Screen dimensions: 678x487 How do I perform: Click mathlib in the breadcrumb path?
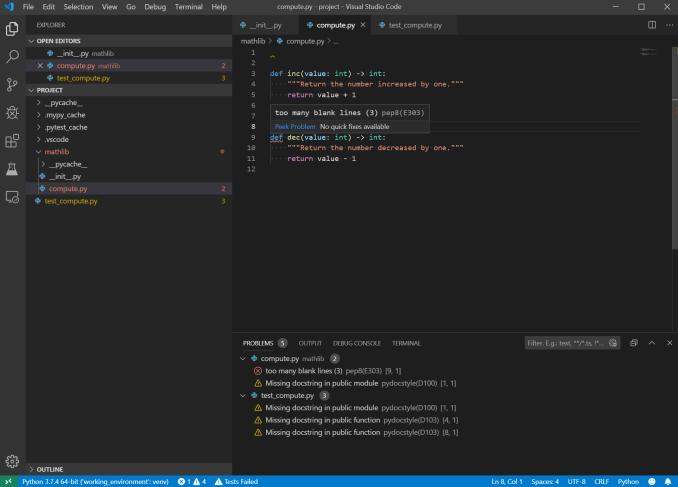[x=253, y=41]
